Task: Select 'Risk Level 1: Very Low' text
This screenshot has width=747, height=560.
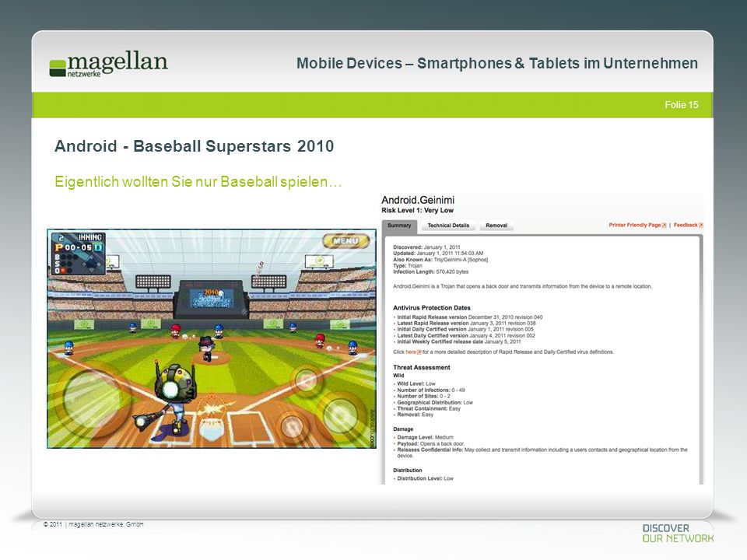Action: coord(417,211)
